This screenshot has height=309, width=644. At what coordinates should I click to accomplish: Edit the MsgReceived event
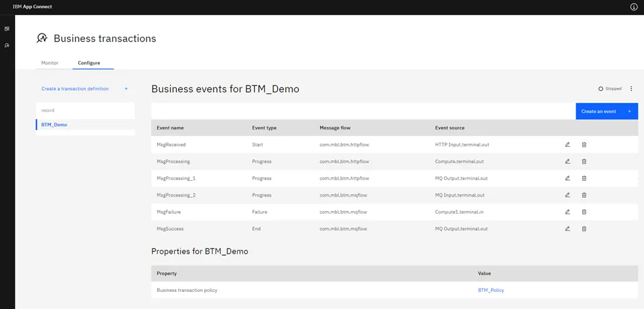(568, 145)
